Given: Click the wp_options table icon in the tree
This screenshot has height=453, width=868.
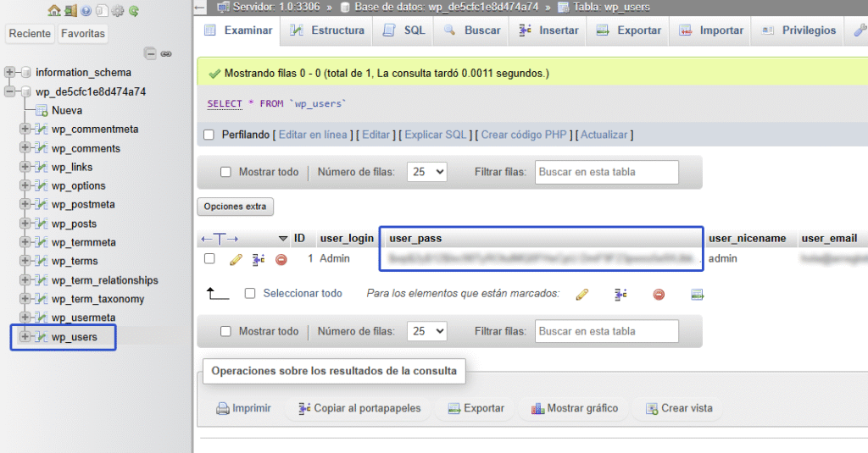Looking at the screenshot, I should click(42, 185).
